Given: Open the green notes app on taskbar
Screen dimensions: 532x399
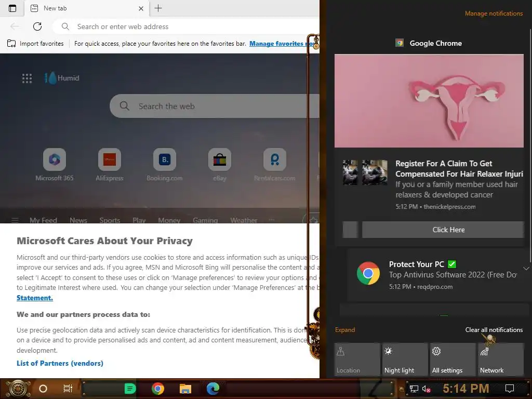Looking at the screenshot, I should click(130, 389).
